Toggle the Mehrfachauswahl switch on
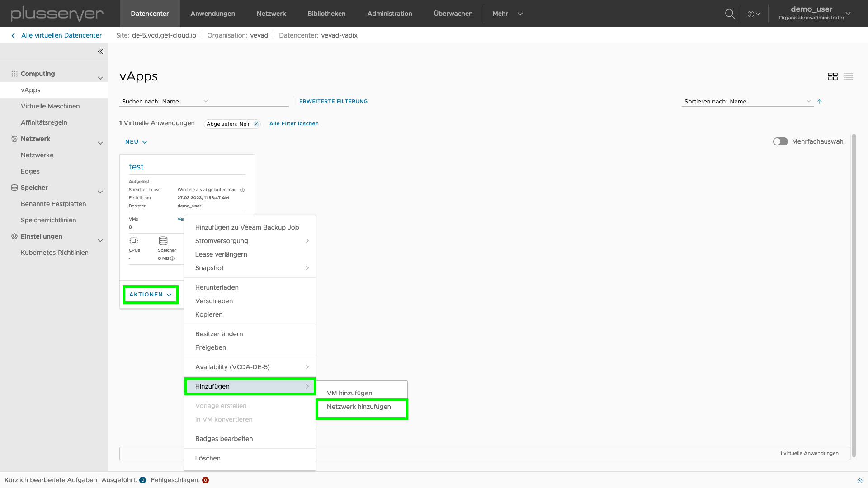Viewport: 868px width, 488px height. [780, 141]
